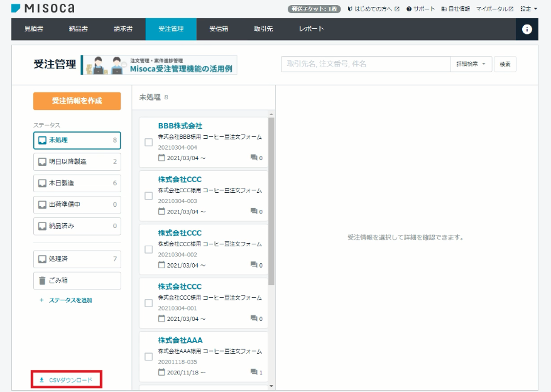The width and height of the screenshot is (551, 392).
Task: Click calendar icon on order 20210304-001
Action: [x=161, y=318]
